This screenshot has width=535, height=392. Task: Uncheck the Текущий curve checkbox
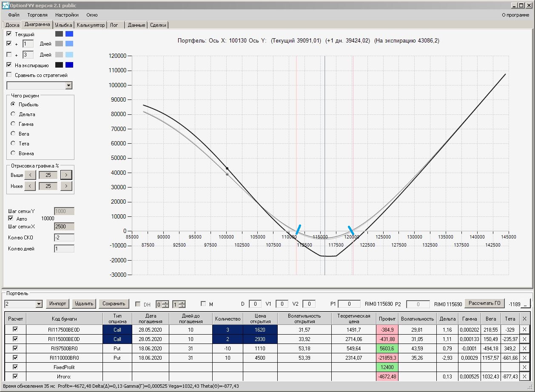tap(9, 34)
